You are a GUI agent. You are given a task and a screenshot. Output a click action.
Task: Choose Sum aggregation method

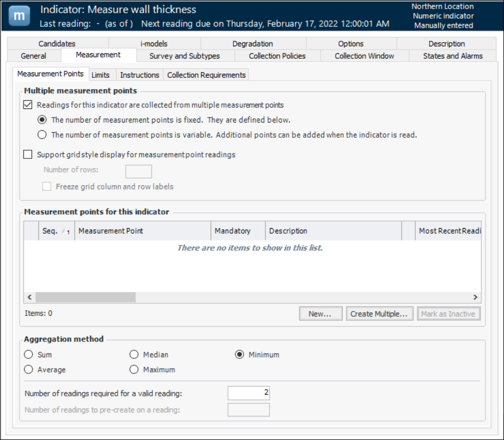pyautogui.click(x=29, y=355)
